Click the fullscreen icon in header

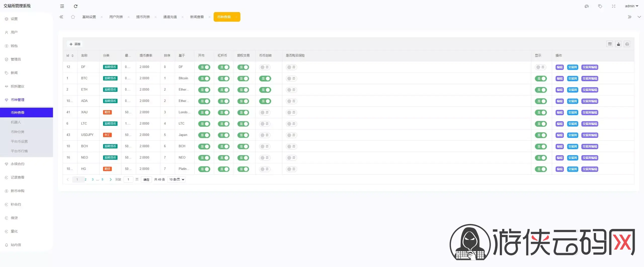tap(614, 6)
